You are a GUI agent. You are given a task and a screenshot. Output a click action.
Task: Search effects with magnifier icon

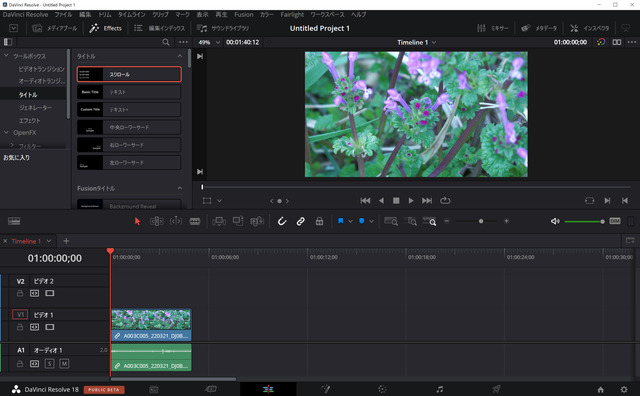(166, 42)
